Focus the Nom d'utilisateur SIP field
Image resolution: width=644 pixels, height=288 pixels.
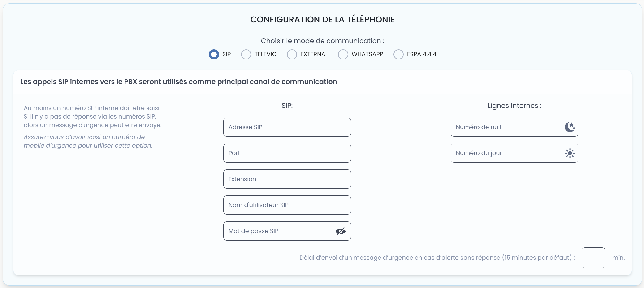(287, 205)
